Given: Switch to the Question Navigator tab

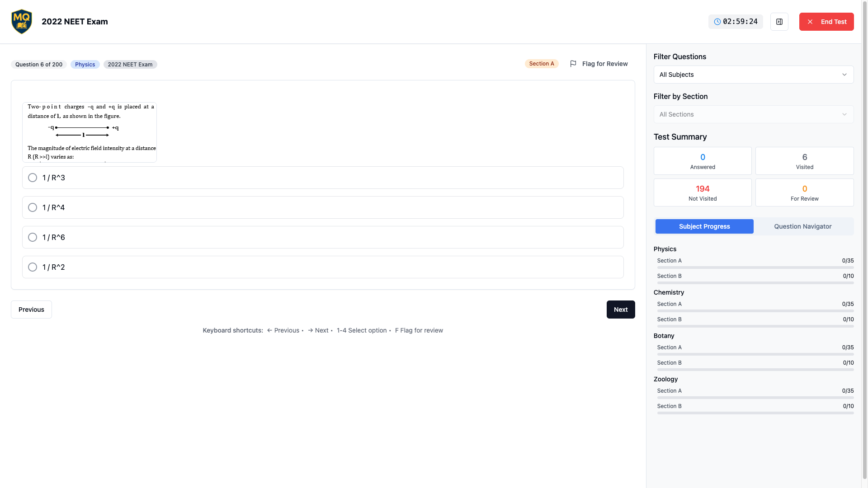Looking at the screenshot, I should tap(802, 226).
